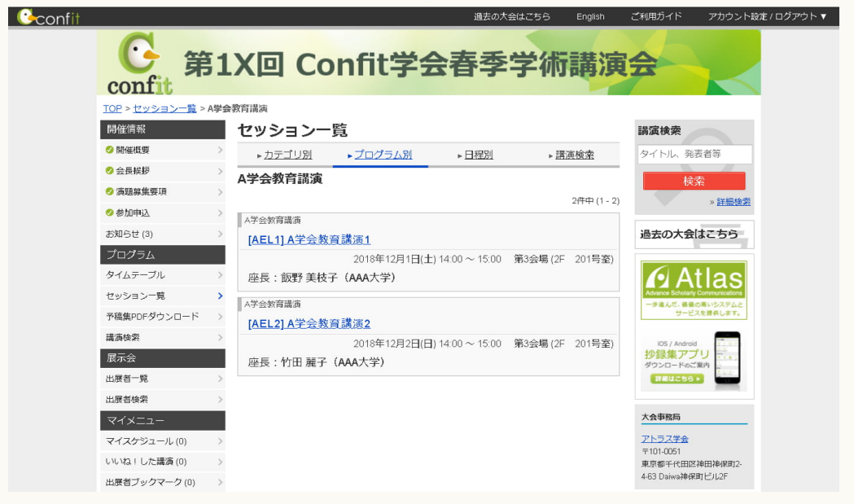Open アカウント設定 / ログアウト dropdown menu
Screen dimensions: 854x504
point(767,16)
